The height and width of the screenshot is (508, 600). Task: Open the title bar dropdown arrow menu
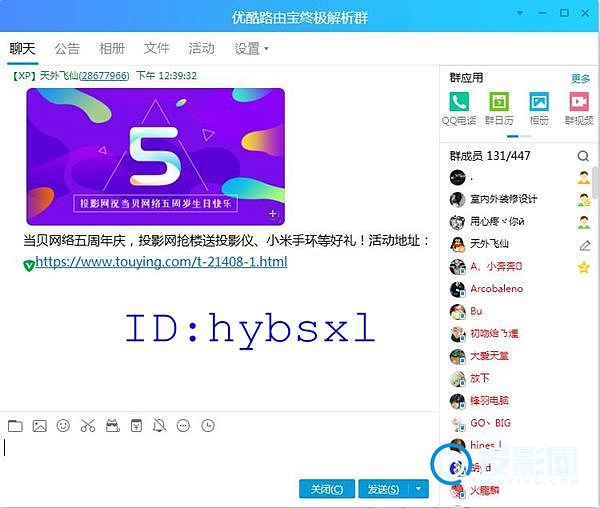[x=520, y=13]
